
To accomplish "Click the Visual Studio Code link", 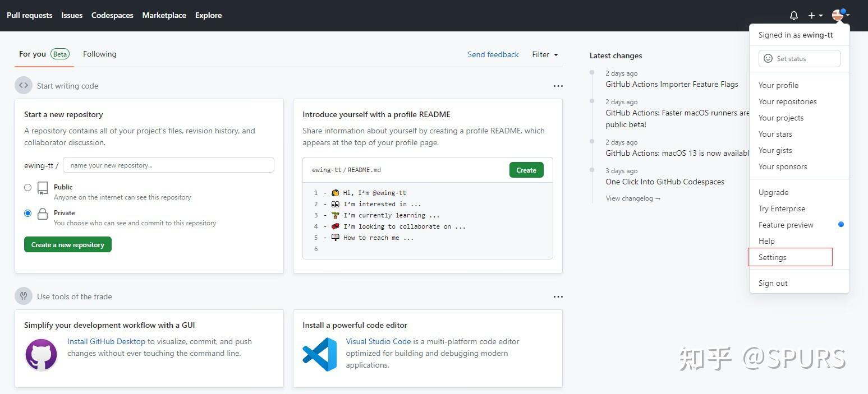I will [378, 341].
